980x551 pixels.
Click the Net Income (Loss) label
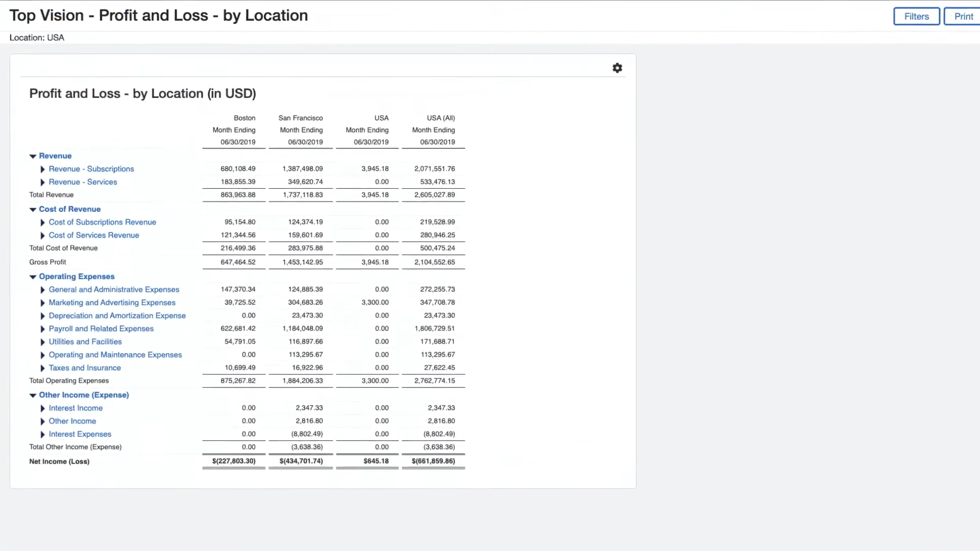click(59, 462)
